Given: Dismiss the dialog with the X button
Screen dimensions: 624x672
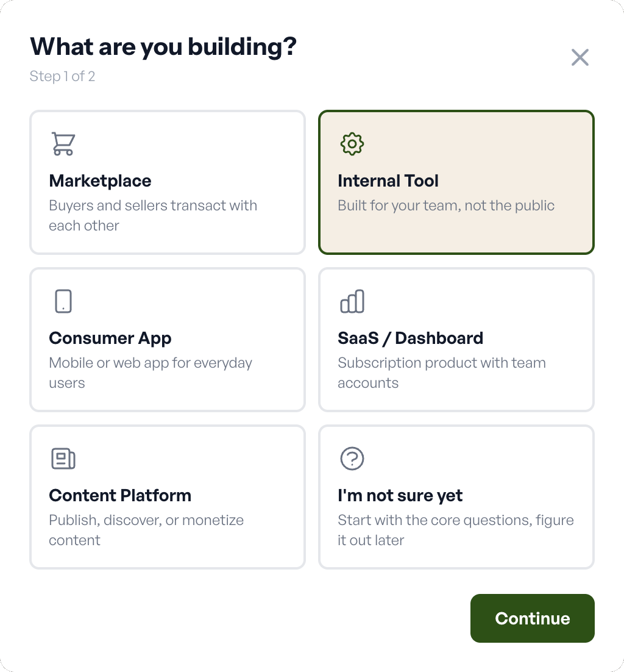Looking at the screenshot, I should (x=580, y=57).
